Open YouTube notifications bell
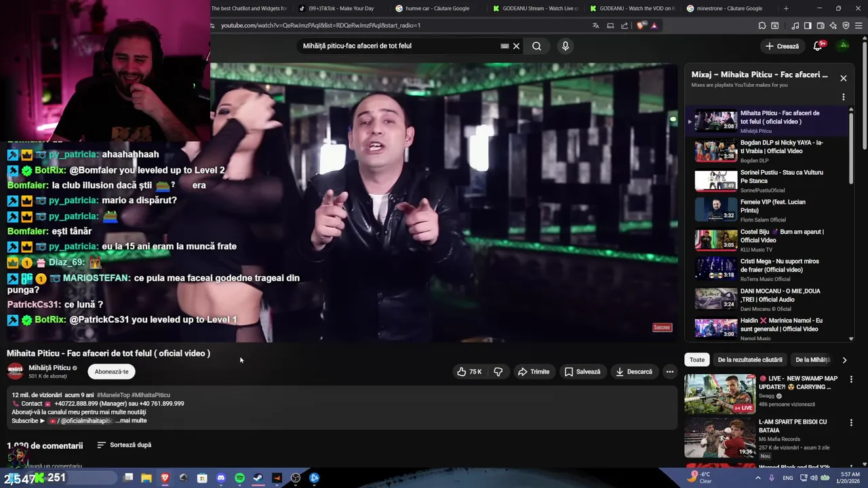Image resolution: width=868 pixels, height=488 pixels. pos(818,46)
